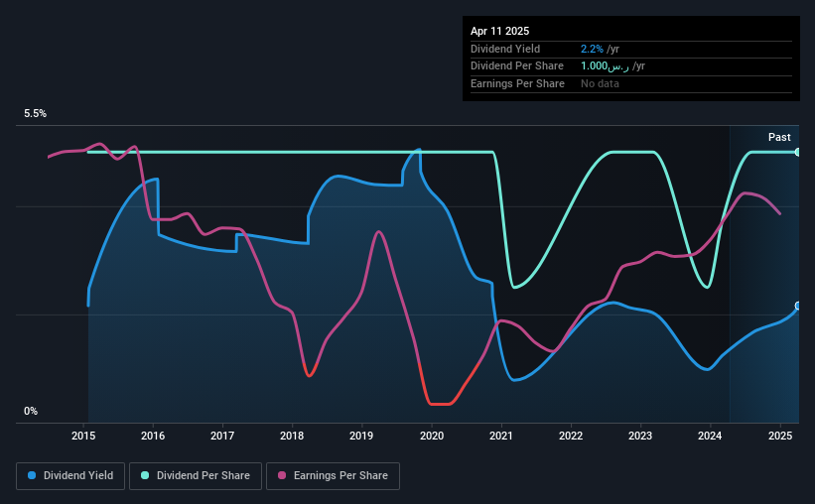The height and width of the screenshot is (504, 815).
Task: Click the blue Dividend Yield legend dot
Action: click(32, 475)
